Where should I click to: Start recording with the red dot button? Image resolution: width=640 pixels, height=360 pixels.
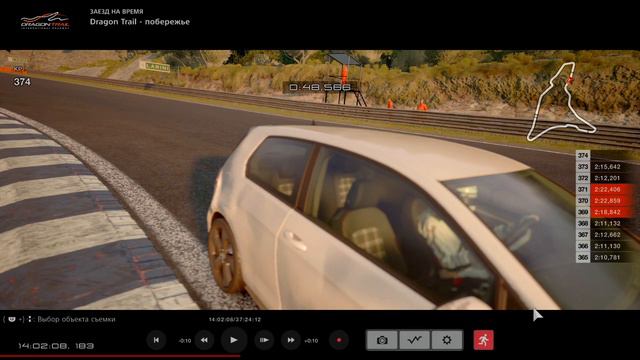click(x=339, y=340)
